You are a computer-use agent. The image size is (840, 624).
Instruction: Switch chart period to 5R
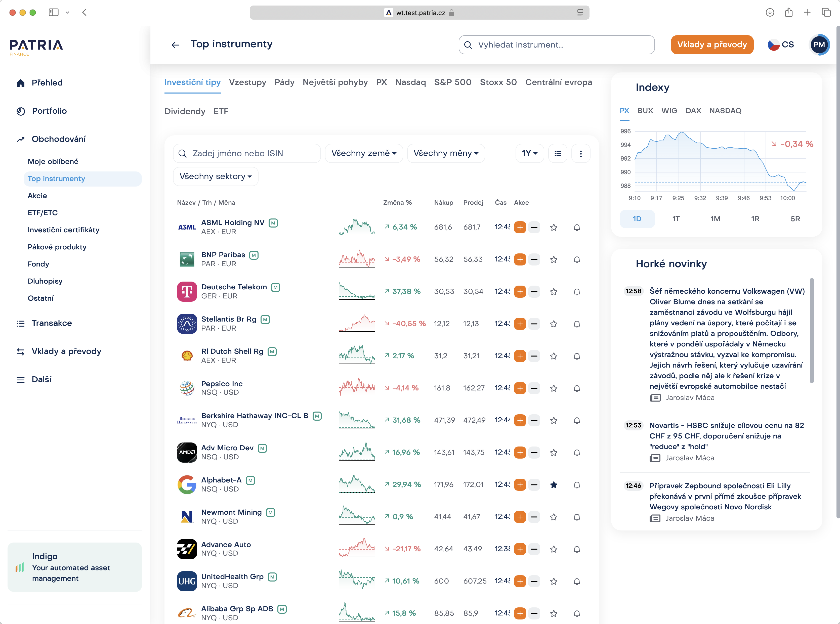(795, 219)
